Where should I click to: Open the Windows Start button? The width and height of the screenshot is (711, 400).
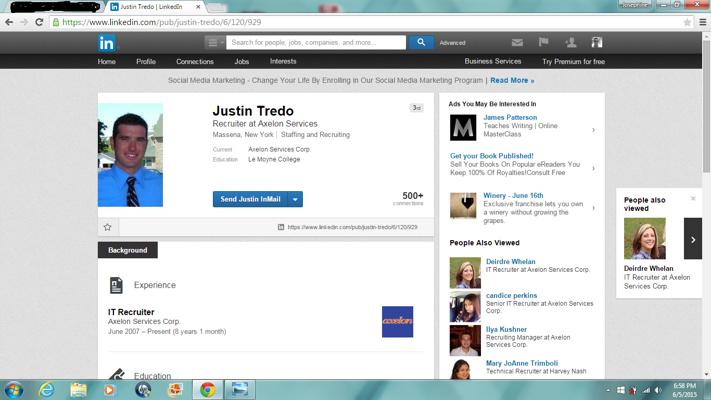(x=14, y=390)
